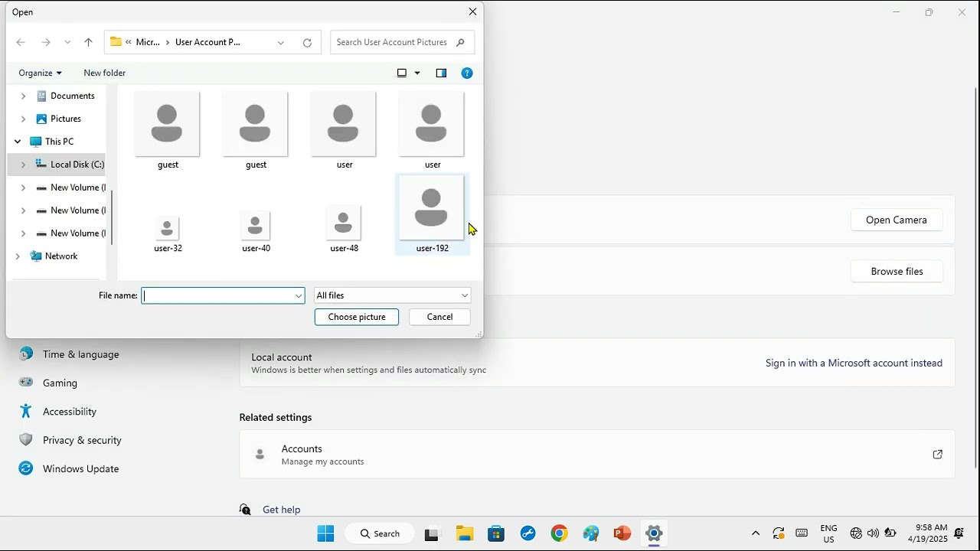Click Settings gear taskbar icon

click(x=654, y=533)
